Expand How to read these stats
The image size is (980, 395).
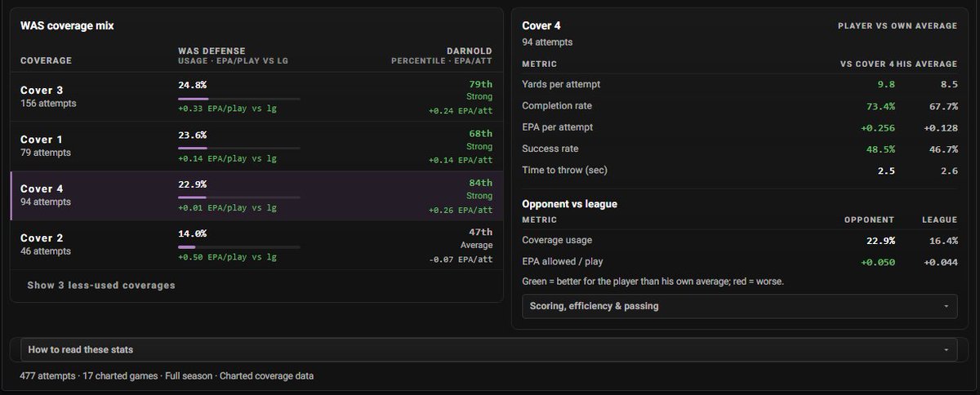(x=488, y=349)
